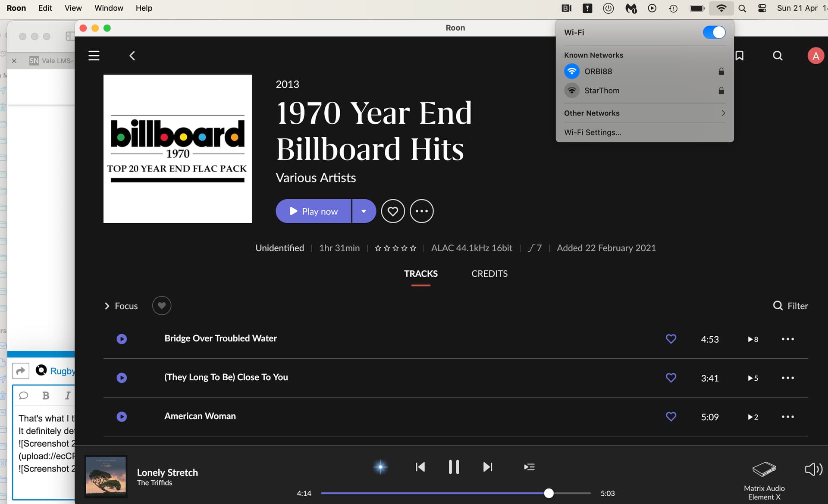This screenshot has width=828, height=504.
Task: Open Control Center in menu bar
Action: [762, 8]
